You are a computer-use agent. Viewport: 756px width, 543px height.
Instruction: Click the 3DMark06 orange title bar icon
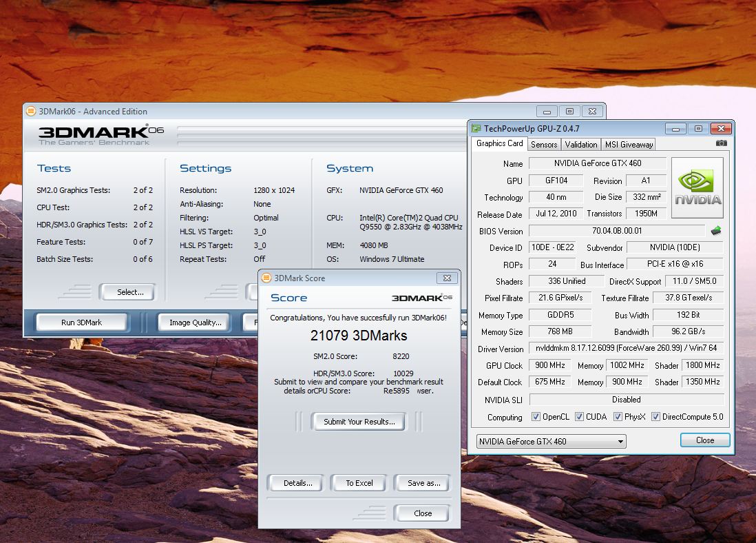[x=31, y=112]
